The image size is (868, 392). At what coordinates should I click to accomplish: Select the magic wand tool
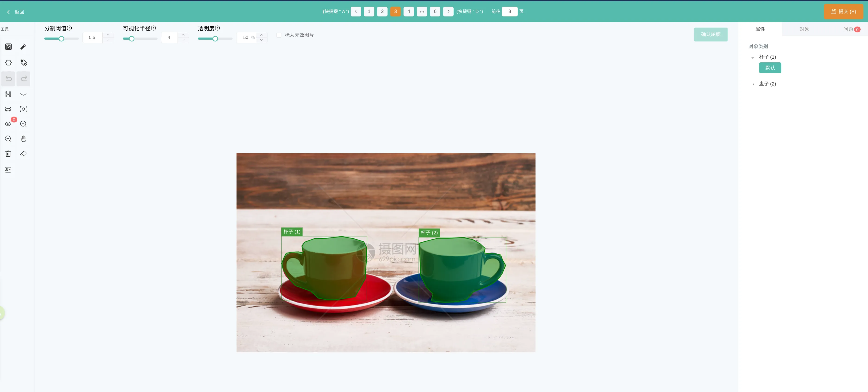(x=23, y=47)
